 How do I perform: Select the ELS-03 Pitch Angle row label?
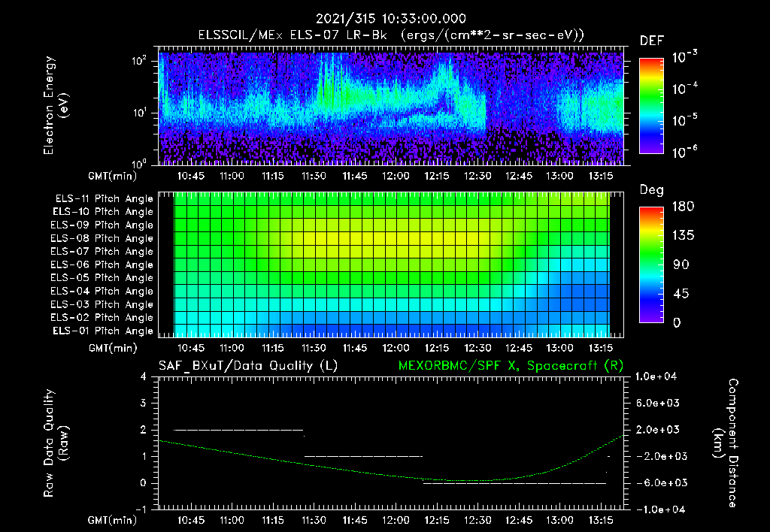pyautogui.click(x=102, y=305)
